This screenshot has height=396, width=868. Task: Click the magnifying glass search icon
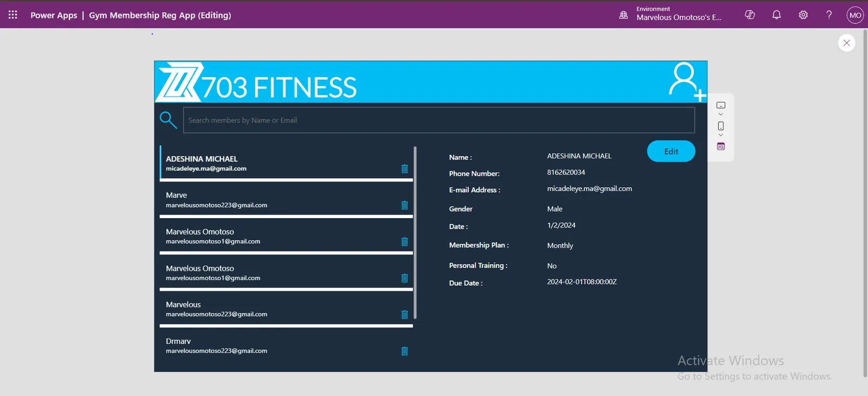[x=168, y=120]
